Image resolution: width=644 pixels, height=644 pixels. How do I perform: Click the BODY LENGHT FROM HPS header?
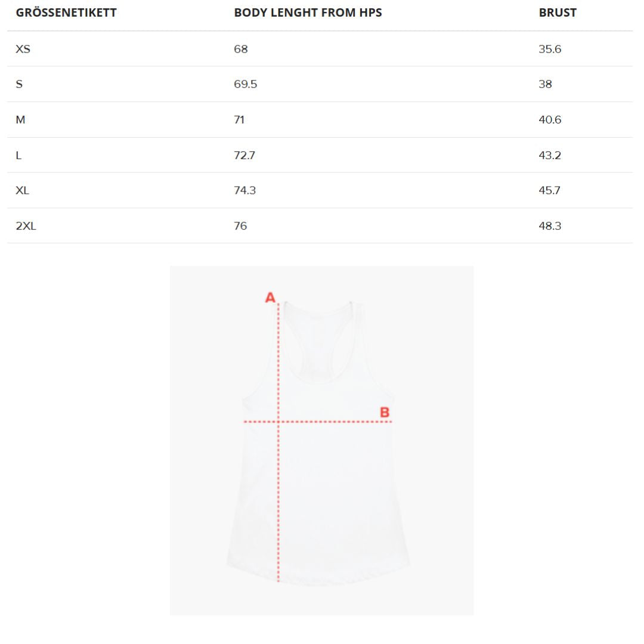(308, 13)
